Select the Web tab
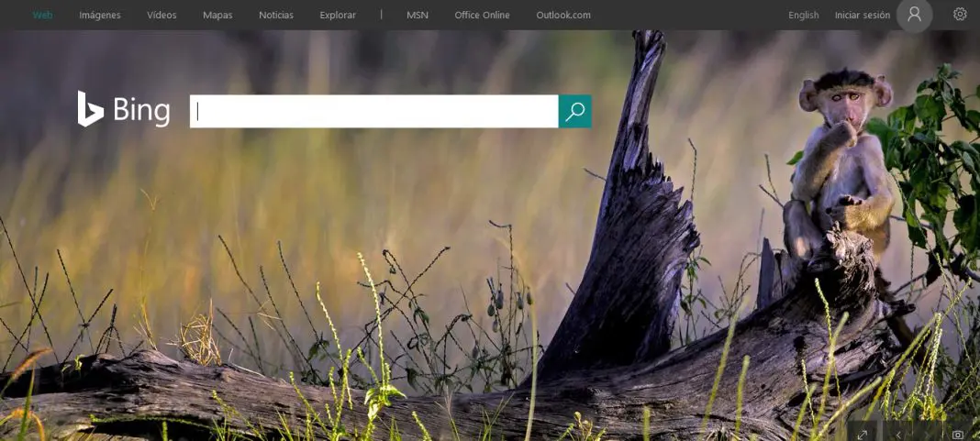Screen dimensions: 980x441 pyautogui.click(x=42, y=15)
